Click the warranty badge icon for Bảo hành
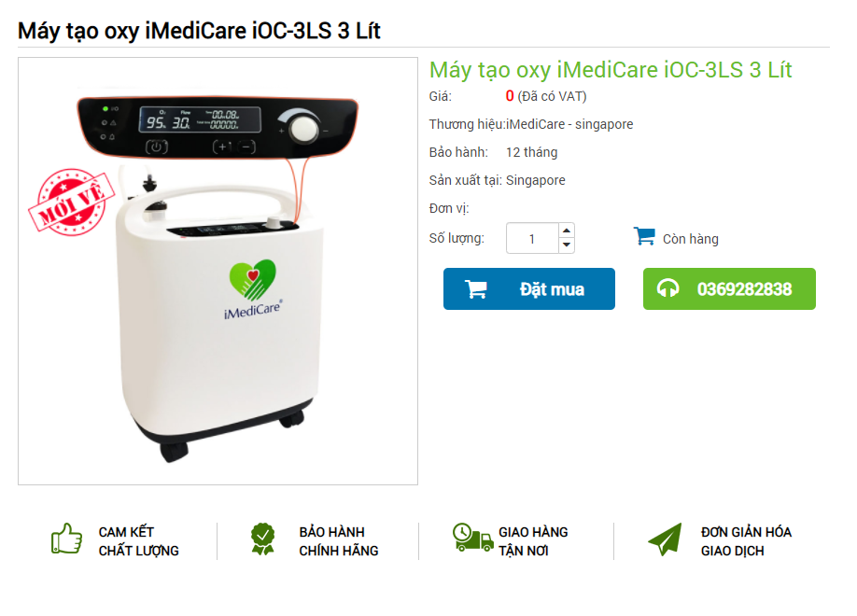Screen dimensions: 857x616 pos(263,539)
